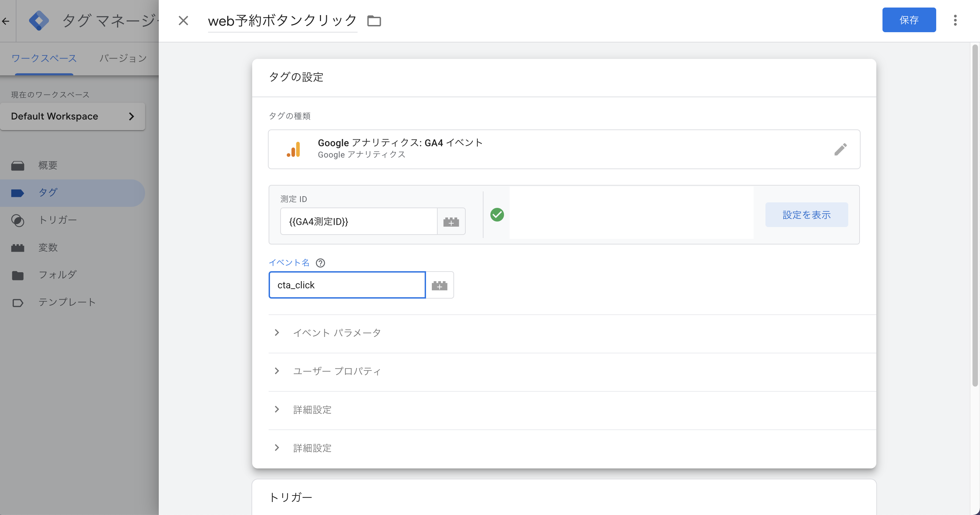The height and width of the screenshot is (515, 980).
Task: Insert variable for イベント名 field
Action: pyautogui.click(x=439, y=285)
